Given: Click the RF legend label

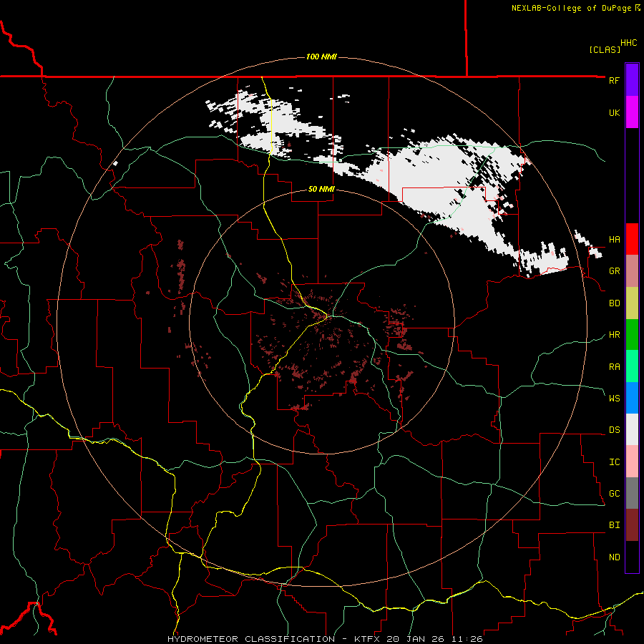Looking at the screenshot, I should click(x=614, y=80).
